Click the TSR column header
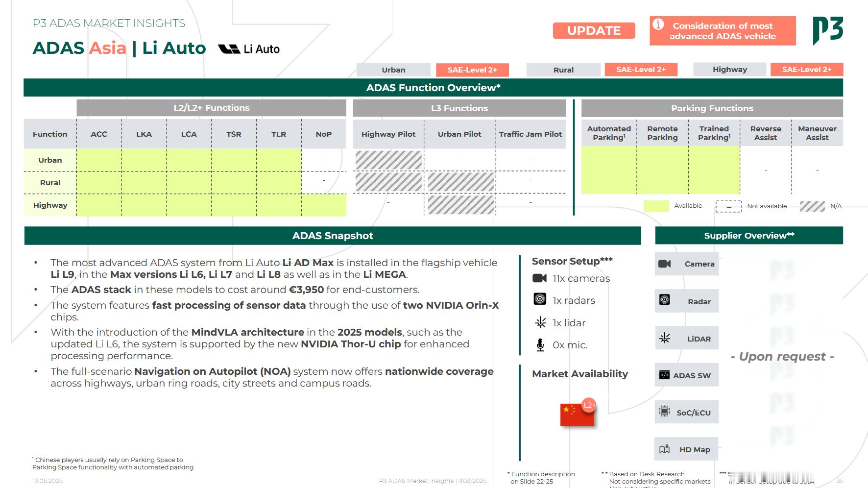This screenshot has width=868, height=488. pyautogui.click(x=234, y=134)
